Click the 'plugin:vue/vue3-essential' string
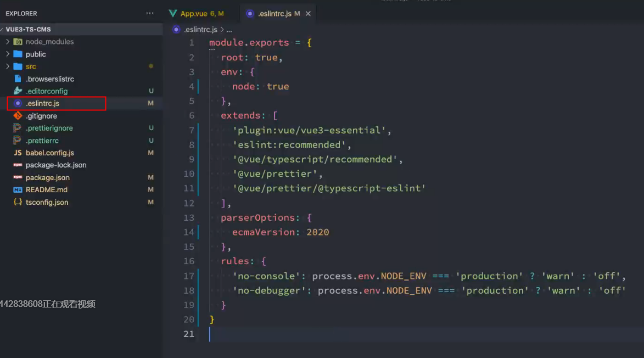The height and width of the screenshot is (358, 644). pyautogui.click(x=309, y=130)
